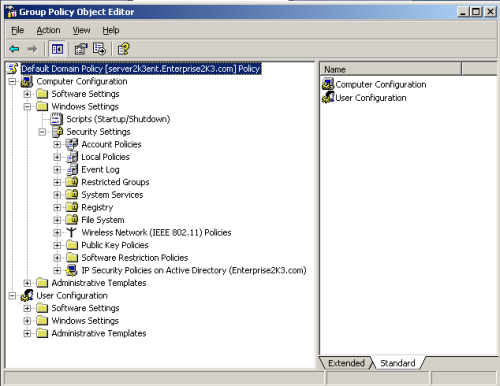Click the User Configuration tree icon
500x386 pixels.
point(27,295)
